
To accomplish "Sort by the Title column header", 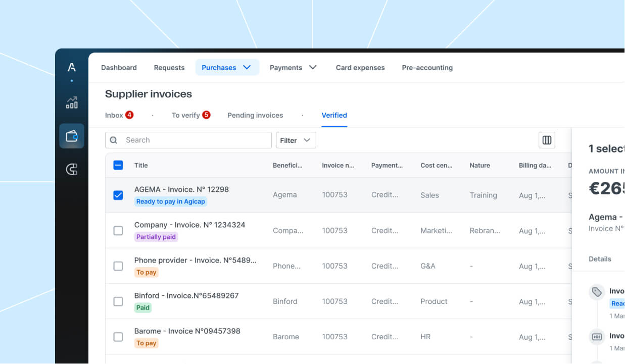I will coord(141,165).
